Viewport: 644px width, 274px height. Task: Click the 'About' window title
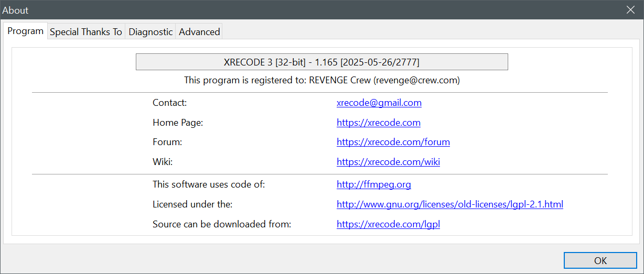click(16, 10)
